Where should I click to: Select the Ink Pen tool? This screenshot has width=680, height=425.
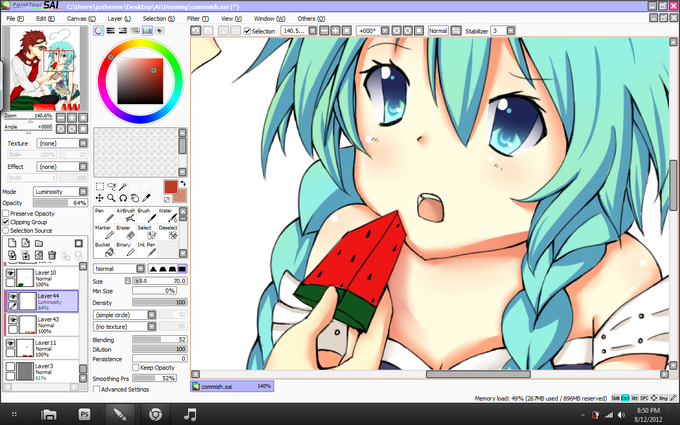click(x=147, y=249)
